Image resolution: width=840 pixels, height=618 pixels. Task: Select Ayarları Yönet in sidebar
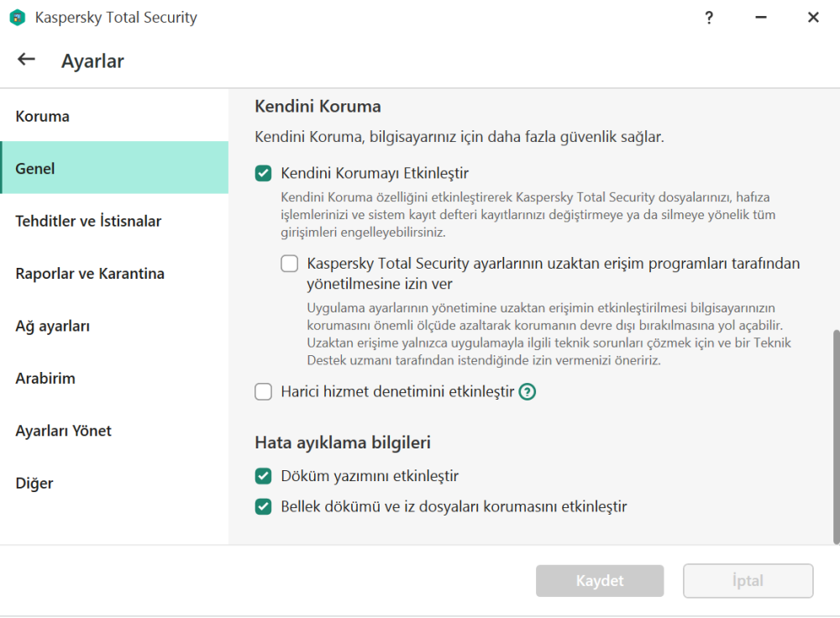(x=63, y=431)
